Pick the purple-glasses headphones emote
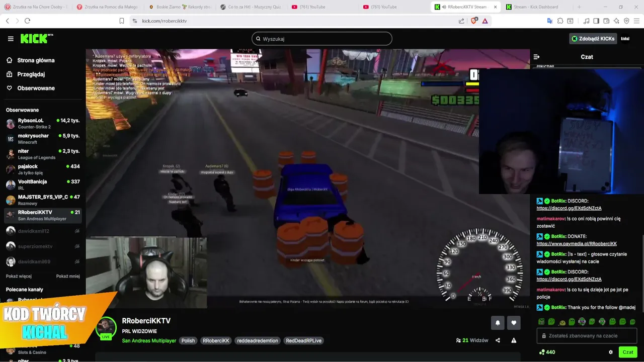Viewport: 644px width, 362px height. (x=582, y=322)
